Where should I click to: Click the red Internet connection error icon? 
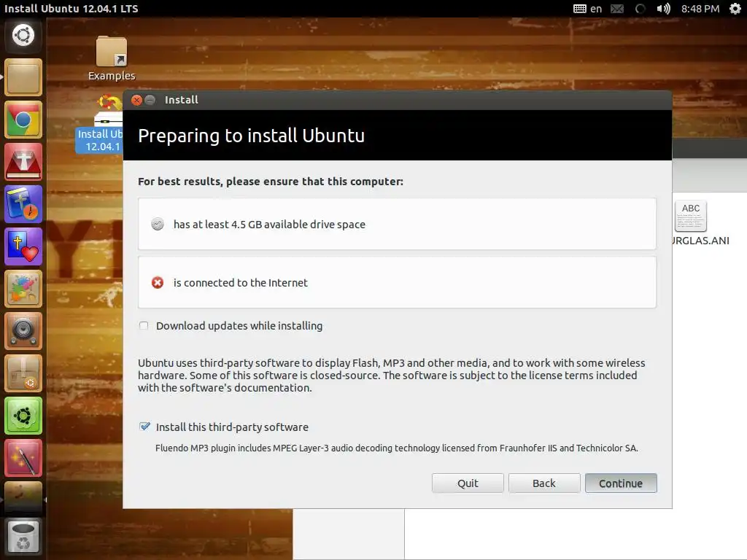click(158, 282)
